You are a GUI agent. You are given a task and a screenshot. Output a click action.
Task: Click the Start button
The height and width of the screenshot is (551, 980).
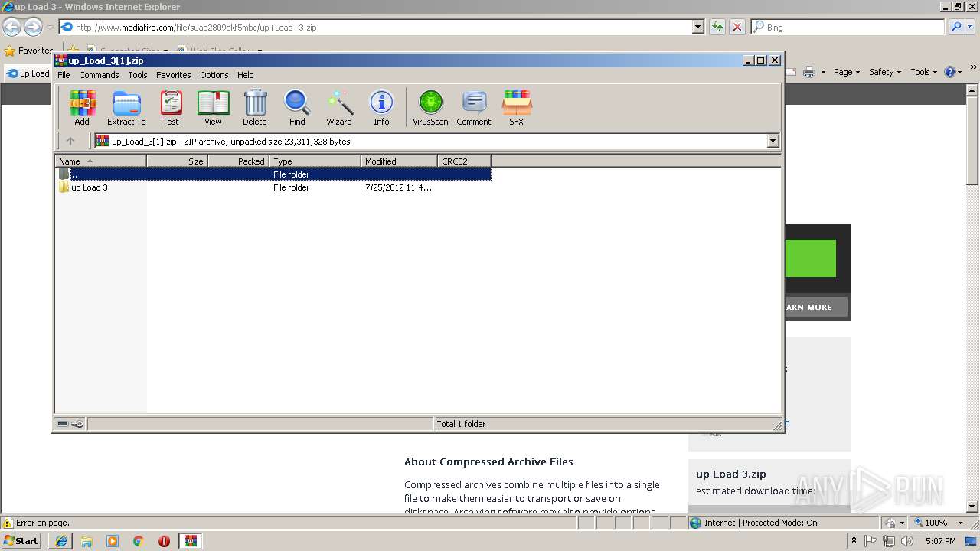[21, 541]
